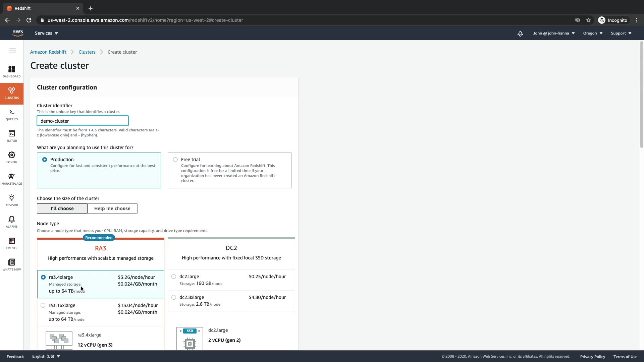Click the notifications bell in header

point(520,34)
